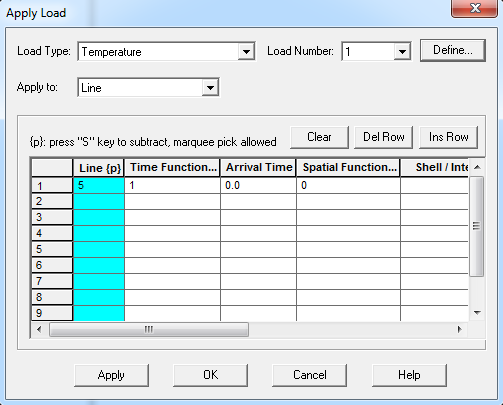Click the cyan Line cell in row 4
The height and width of the screenshot is (405, 503).
pyautogui.click(x=99, y=233)
